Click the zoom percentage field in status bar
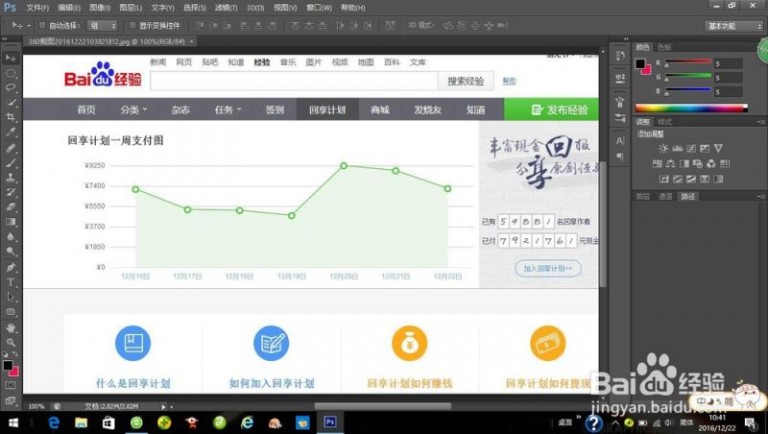 (x=37, y=406)
